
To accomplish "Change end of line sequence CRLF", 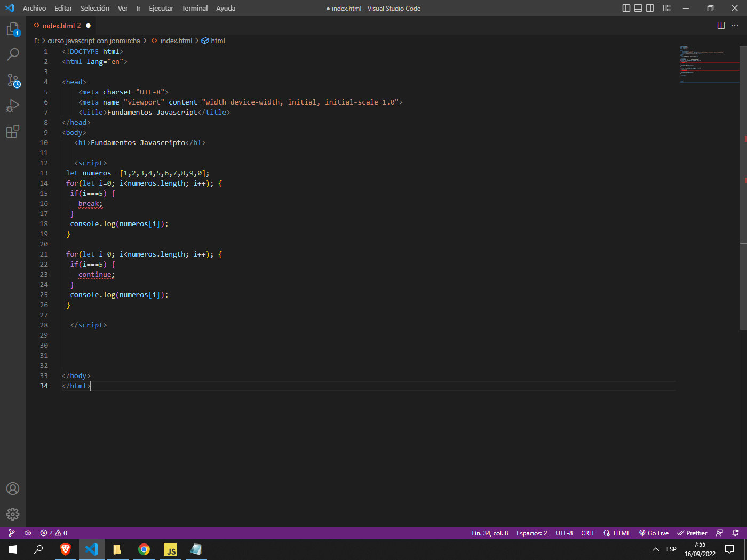I will pyautogui.click(x=588, y=533).
